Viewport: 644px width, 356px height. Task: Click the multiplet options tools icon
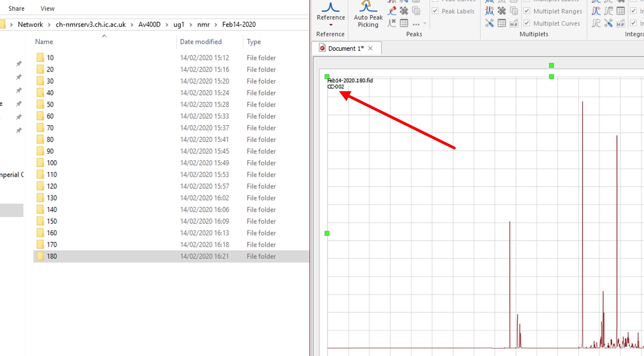click(x=489, y=23)
